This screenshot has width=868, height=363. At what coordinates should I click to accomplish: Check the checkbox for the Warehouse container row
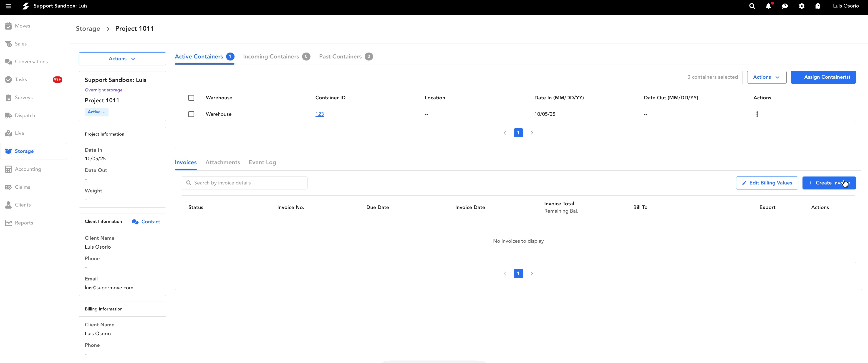[x=191, y=114]
